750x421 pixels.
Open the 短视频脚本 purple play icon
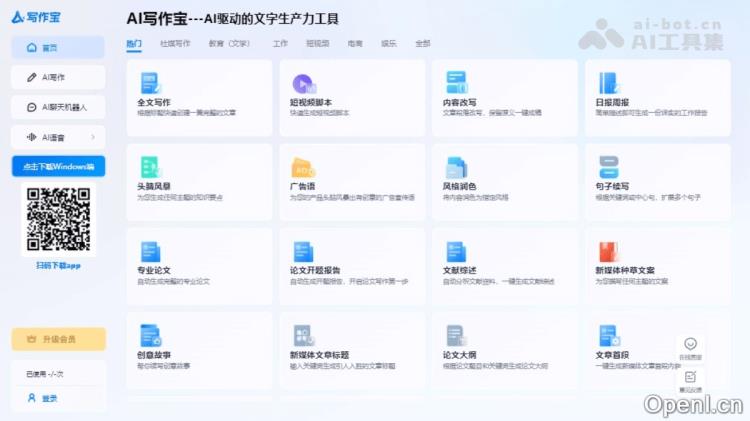(303, 83)
